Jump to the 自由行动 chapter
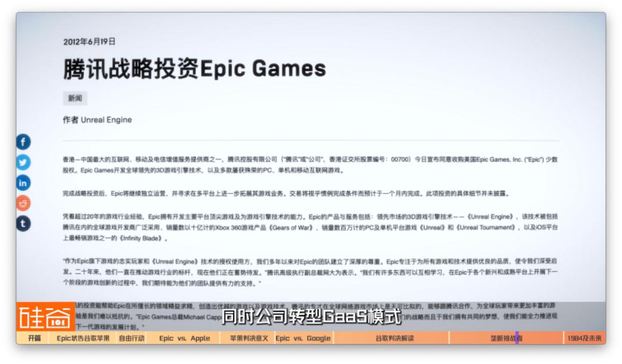Image resolution: width=622 pixels, height=364 pixels. (x=132, y=338)
